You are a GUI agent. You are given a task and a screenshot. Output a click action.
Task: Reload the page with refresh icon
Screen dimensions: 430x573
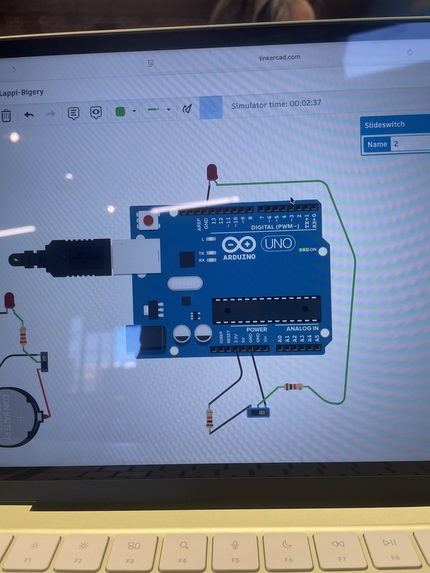[410, 52]
